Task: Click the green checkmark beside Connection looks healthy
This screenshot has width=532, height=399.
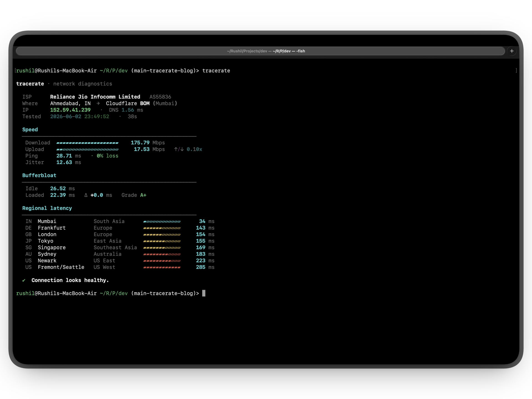Action: [24, 280]
